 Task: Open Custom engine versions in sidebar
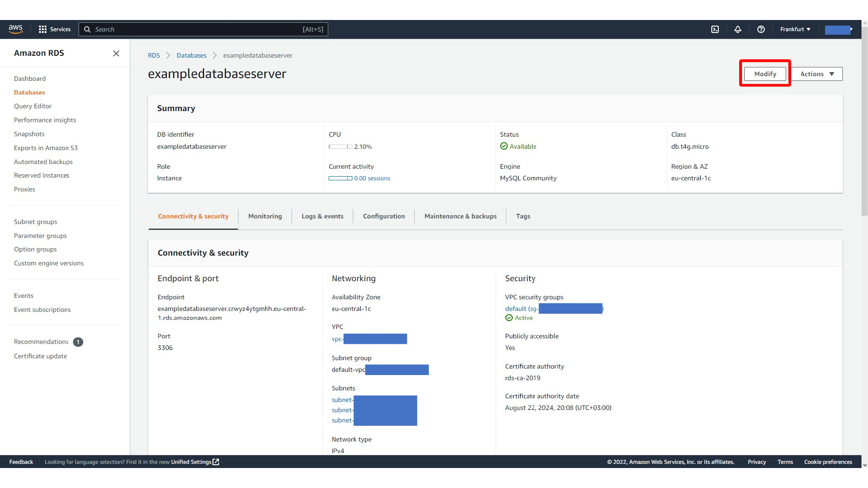(49, 263)
